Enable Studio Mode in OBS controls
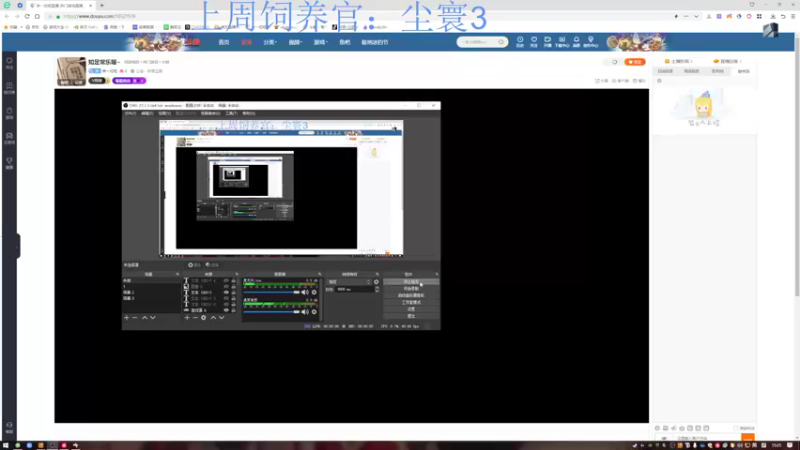800x450 pixels. click(411, 303)
